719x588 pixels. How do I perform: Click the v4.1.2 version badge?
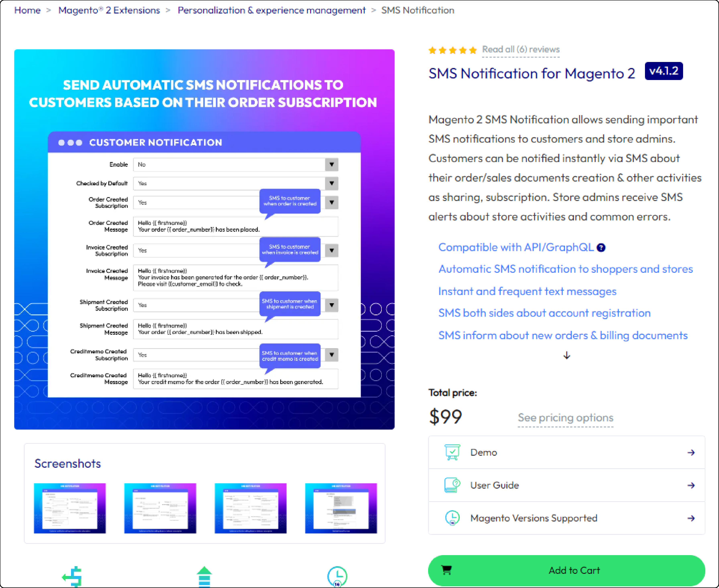tap(663, 71)
